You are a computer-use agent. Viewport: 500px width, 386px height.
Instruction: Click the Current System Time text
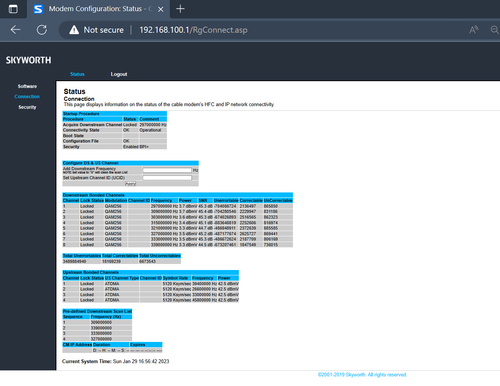click(x=116, y=361)
